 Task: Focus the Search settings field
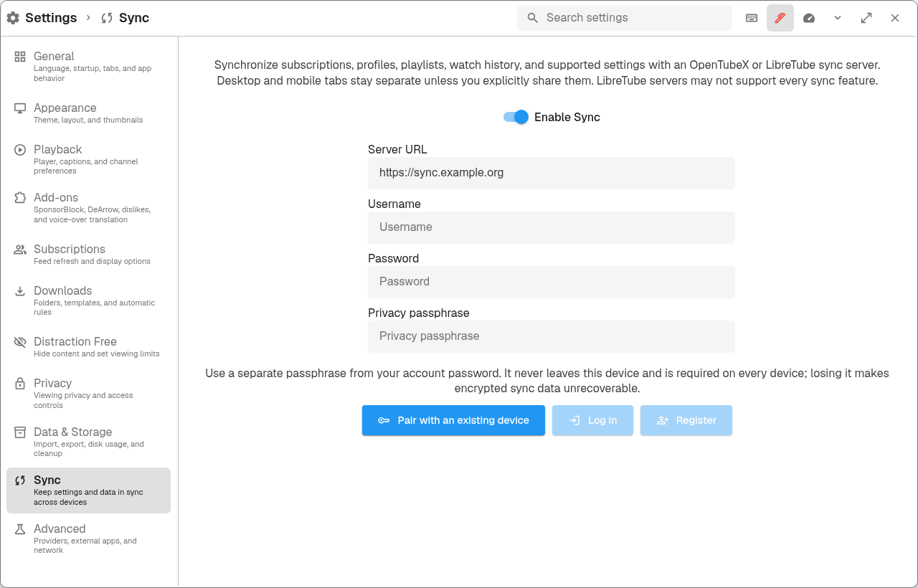[x=625, y=18]
